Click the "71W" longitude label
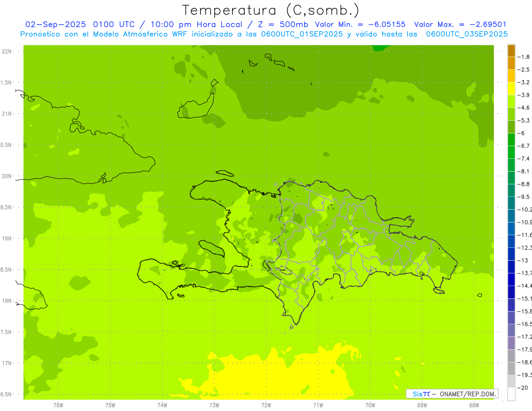This screenshot has width=532, height=411. click(318, 405)
